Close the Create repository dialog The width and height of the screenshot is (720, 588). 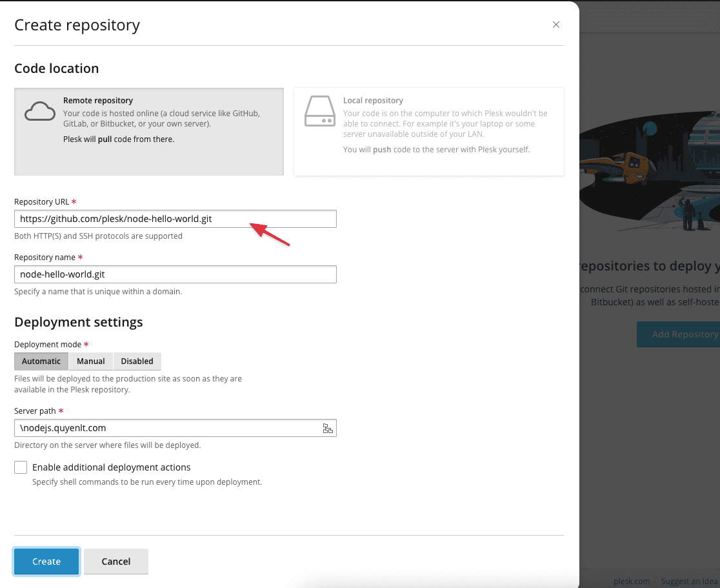(x=556, y=25)
